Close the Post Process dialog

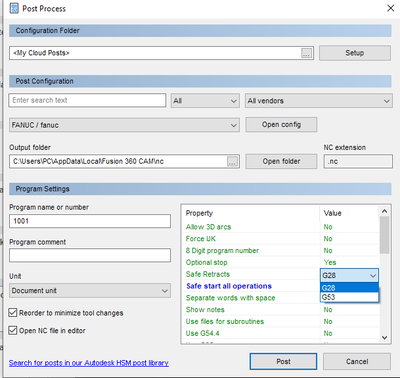tap(390, 8)
